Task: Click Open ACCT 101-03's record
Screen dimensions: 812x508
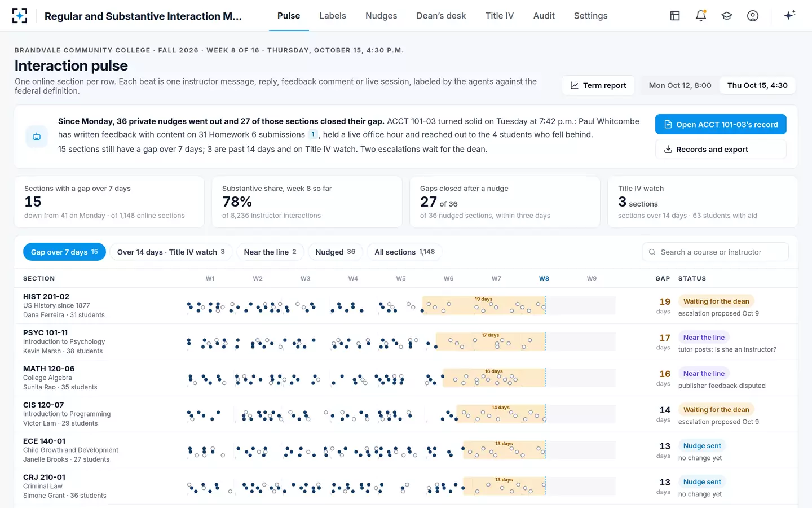Action: tap(721, 124)
